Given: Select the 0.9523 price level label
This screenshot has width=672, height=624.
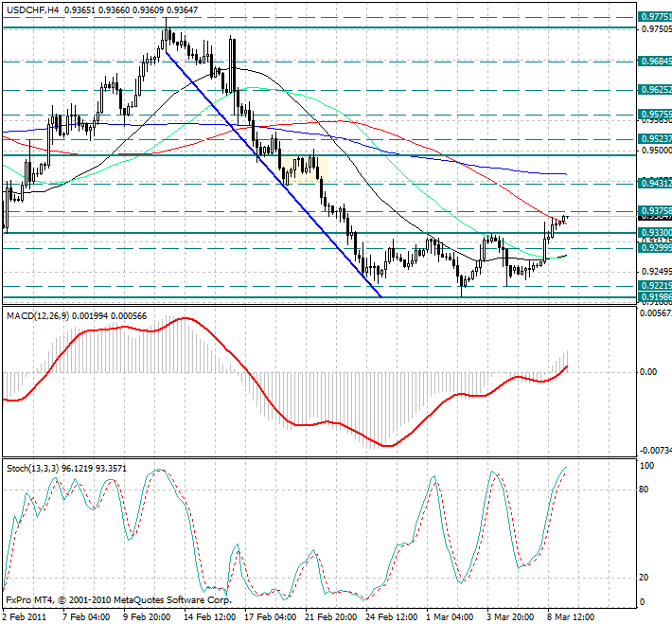Looking at the screenshot, I should 655,139.
